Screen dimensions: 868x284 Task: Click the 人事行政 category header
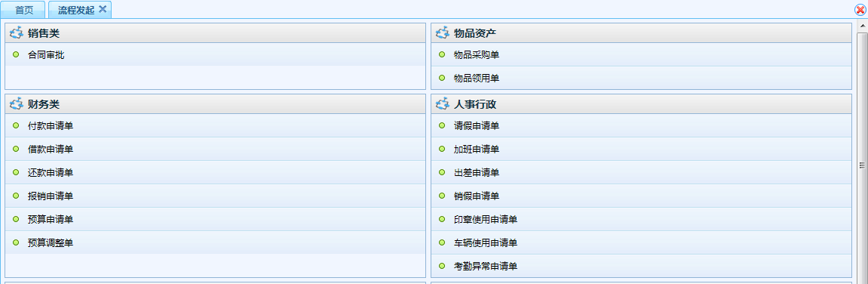(x=641, y=104)
